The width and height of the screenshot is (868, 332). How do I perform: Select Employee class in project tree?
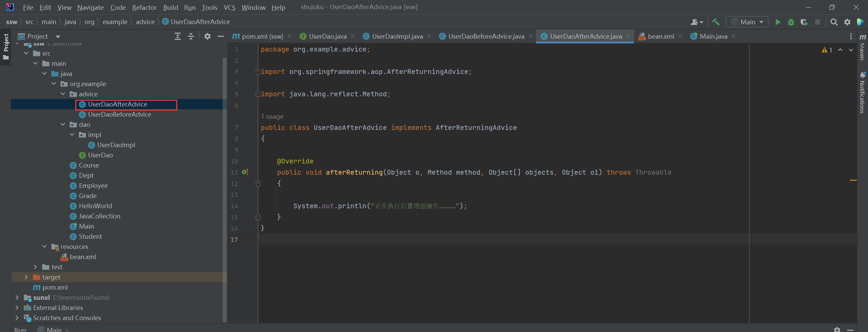[x=93, y=185]
